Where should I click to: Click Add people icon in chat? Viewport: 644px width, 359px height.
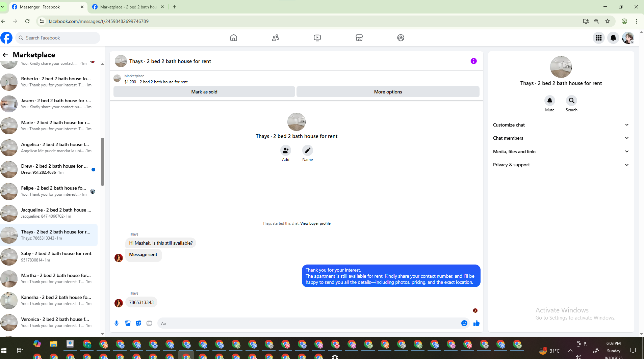pyautogui.click(x=286, y=150)
